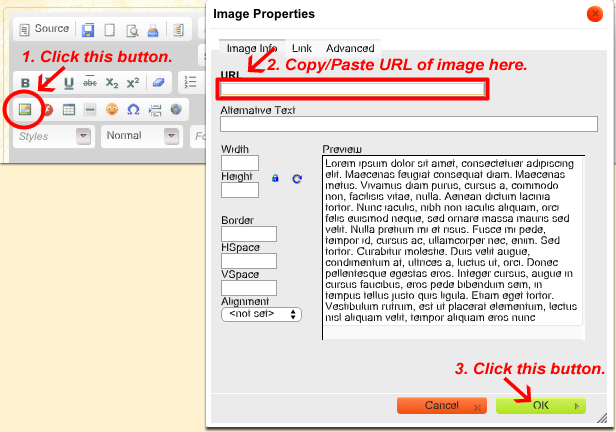Open the smiley emoticon picker

pyautogui.click(x=111, y=109)
